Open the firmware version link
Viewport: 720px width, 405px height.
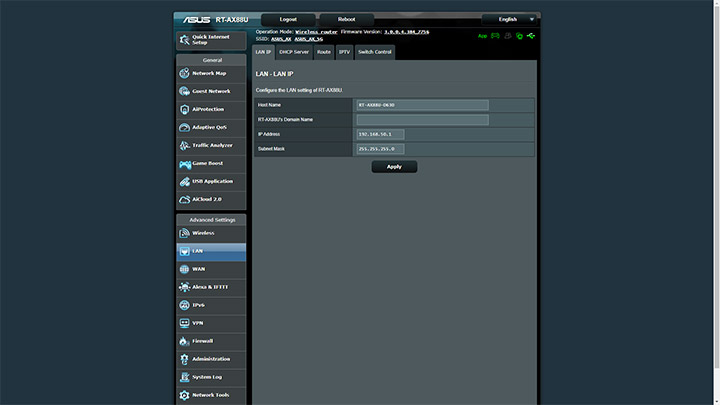point(406,32)
